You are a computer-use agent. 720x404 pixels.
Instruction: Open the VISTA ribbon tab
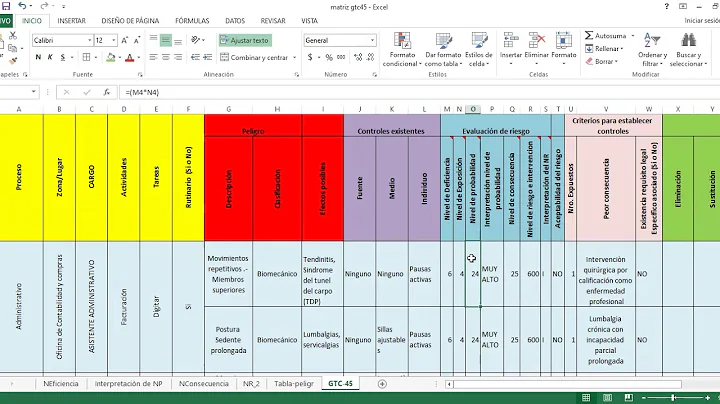coord(309,21)
